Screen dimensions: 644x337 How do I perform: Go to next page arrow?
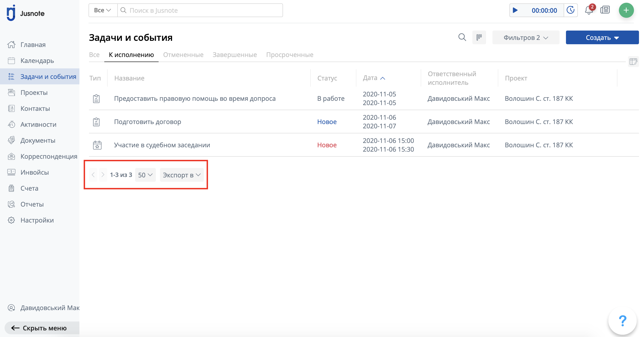coord(103,175)
